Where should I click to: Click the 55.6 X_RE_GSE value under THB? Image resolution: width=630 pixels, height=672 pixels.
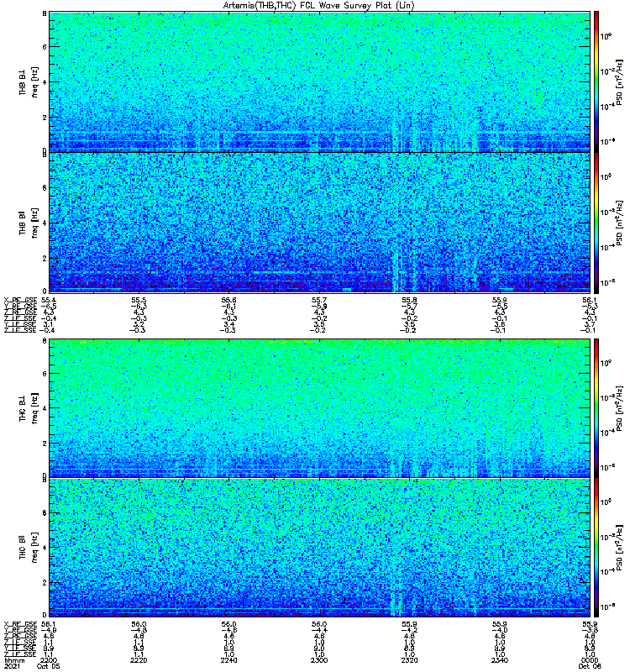[228, 300]
